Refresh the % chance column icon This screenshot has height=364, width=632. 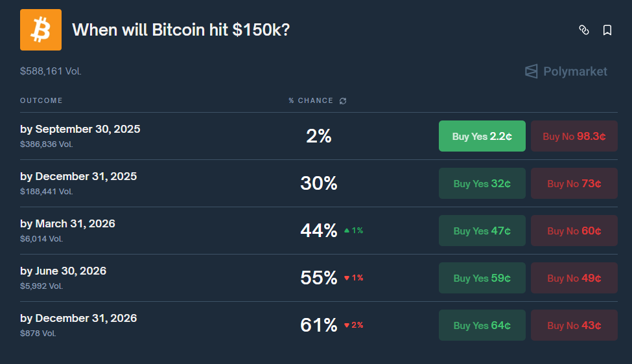(343, 101)
